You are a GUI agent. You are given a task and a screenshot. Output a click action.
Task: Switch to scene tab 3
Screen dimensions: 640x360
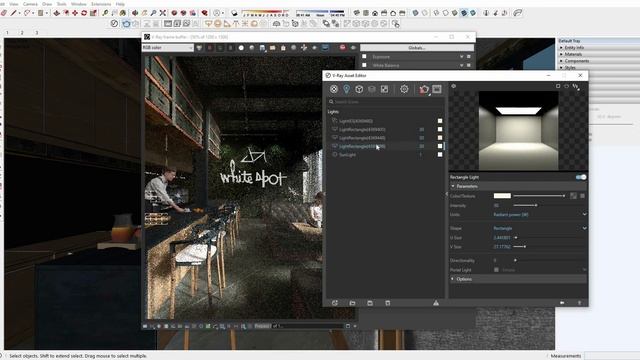pyautogui.click(x=37, y=33)
